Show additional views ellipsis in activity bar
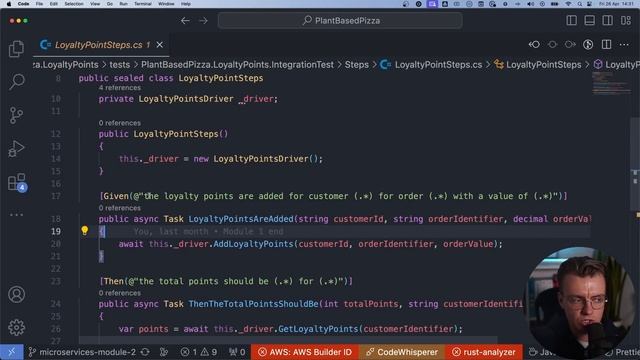The width and height of the screenshot is (640, 360). coord(16,215)
